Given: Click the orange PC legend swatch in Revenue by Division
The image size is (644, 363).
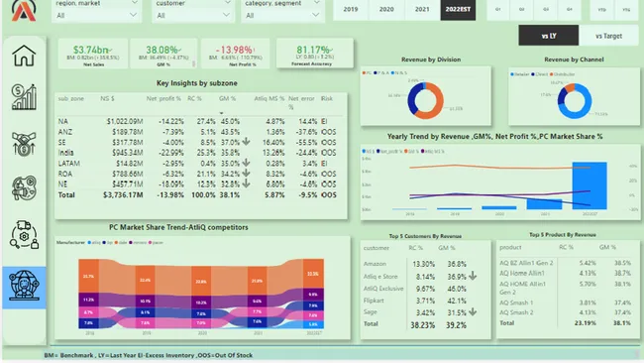Looking at the screenshot, I should pyautogui.click(x=364, y=72).
